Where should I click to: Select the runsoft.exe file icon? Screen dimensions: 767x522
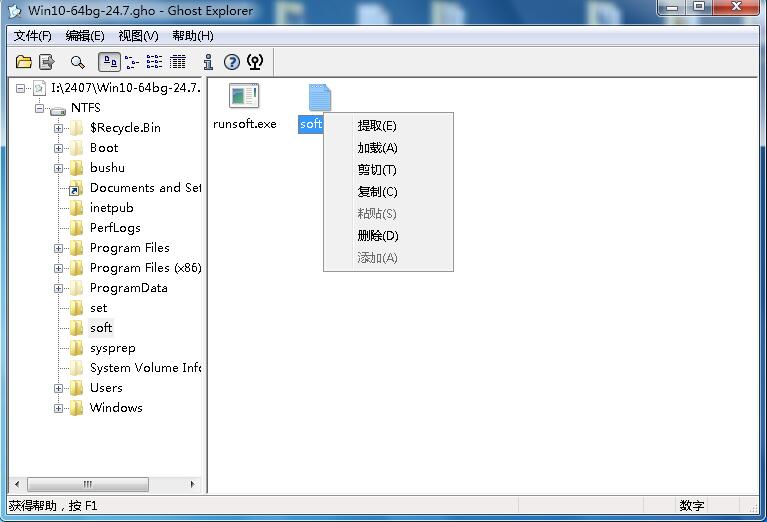pos(244,95)
